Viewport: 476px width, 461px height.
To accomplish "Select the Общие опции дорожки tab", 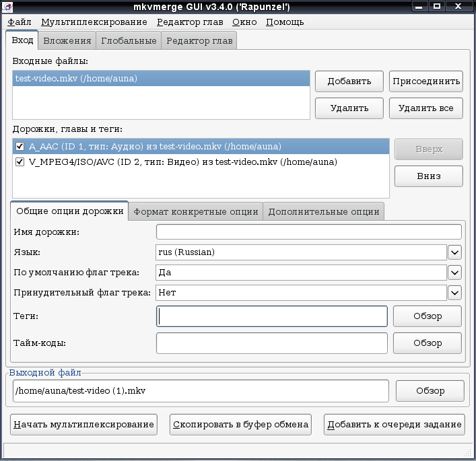I will click(x=69, y=211).
